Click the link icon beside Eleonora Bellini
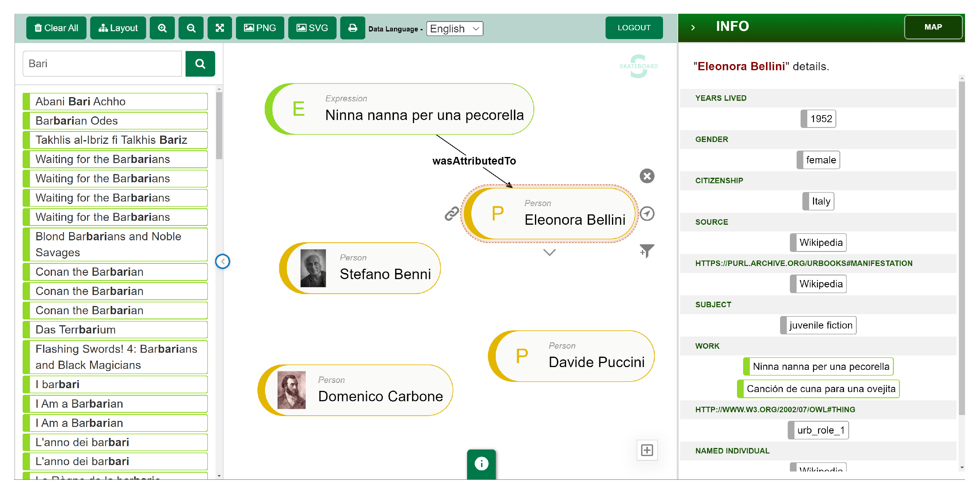This screenshot has width=980, height=495. pyautogui.click(x=451, y=214)
